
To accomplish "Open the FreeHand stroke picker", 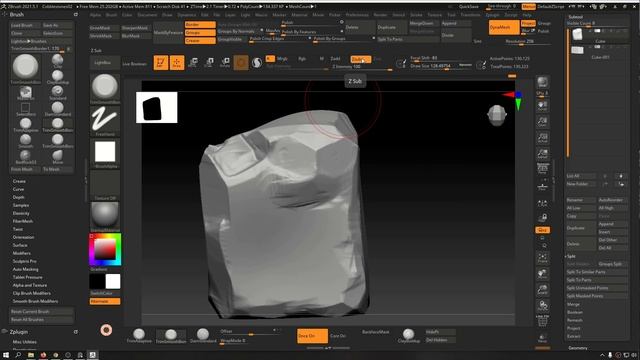I will 105,121.
